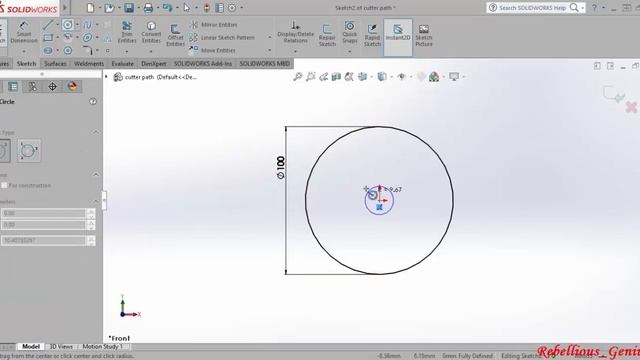Viewport: 640px width, 360px height.
Task: Select the Circle sketch tool in the ribbon
Action: (68, 25)
